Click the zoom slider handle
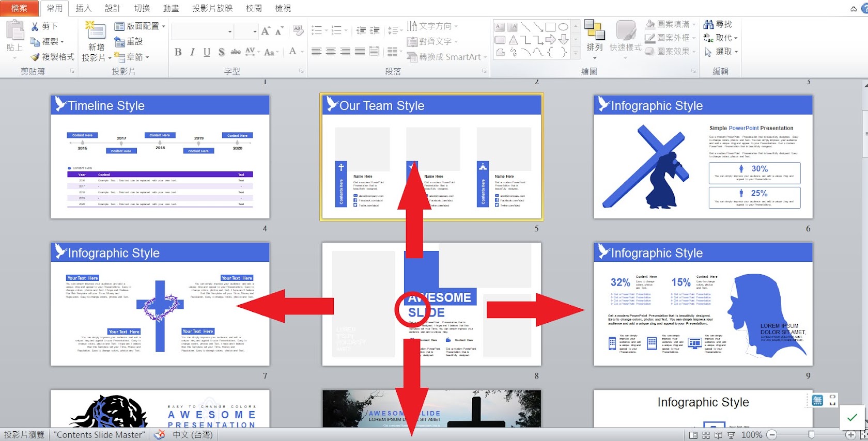The height and width of the screenshot is (441, 868). [x=811, y=435]
